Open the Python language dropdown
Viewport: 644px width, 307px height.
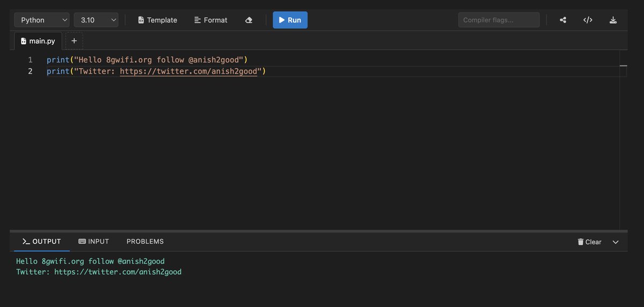coord(42,20)
